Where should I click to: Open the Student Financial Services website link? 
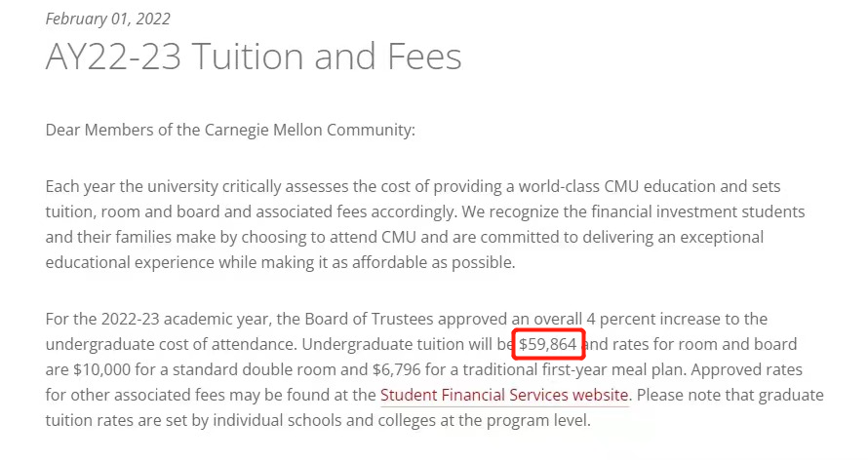[x=504, y=395]
